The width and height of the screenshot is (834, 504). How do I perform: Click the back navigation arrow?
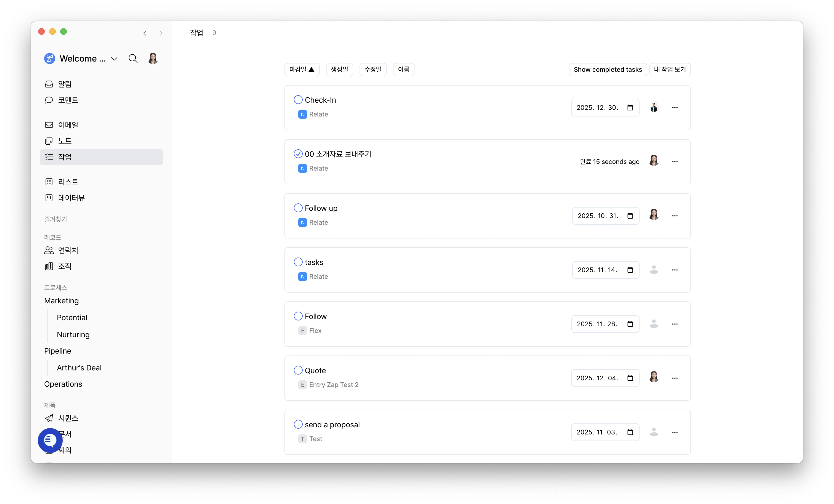[x=145, y=33]
